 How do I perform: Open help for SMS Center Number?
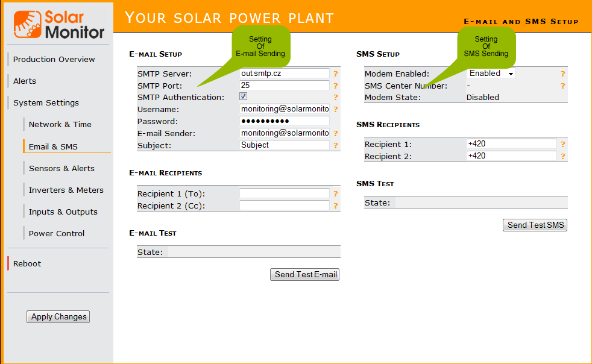point(563,86)
